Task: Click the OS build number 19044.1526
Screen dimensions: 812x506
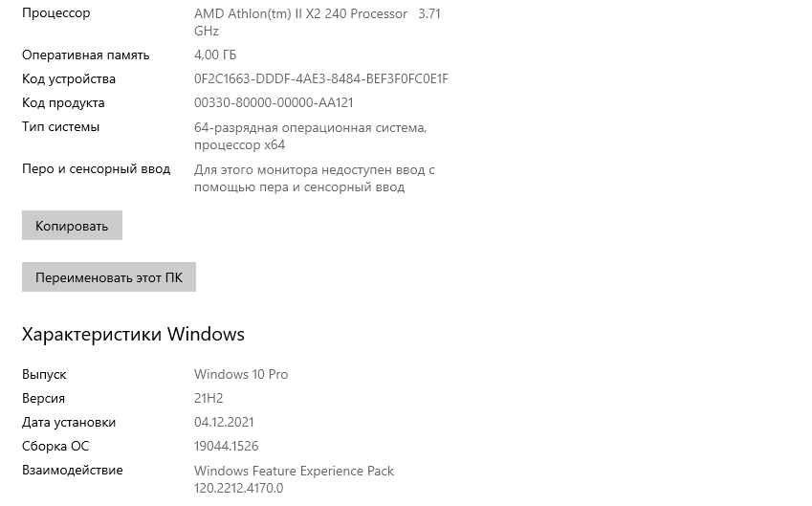Action: [x=226, y=447]
